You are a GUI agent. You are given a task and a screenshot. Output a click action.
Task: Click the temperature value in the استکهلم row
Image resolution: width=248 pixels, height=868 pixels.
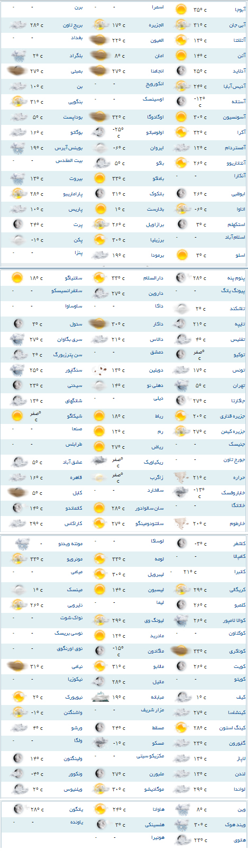pyautogui.click(x=201, y=224)
